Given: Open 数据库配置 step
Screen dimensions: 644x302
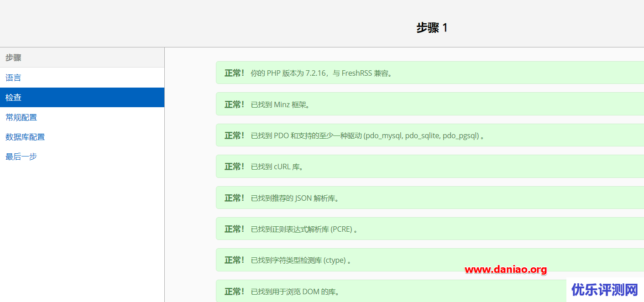Looking at the screenshot, I should (82, 137).
